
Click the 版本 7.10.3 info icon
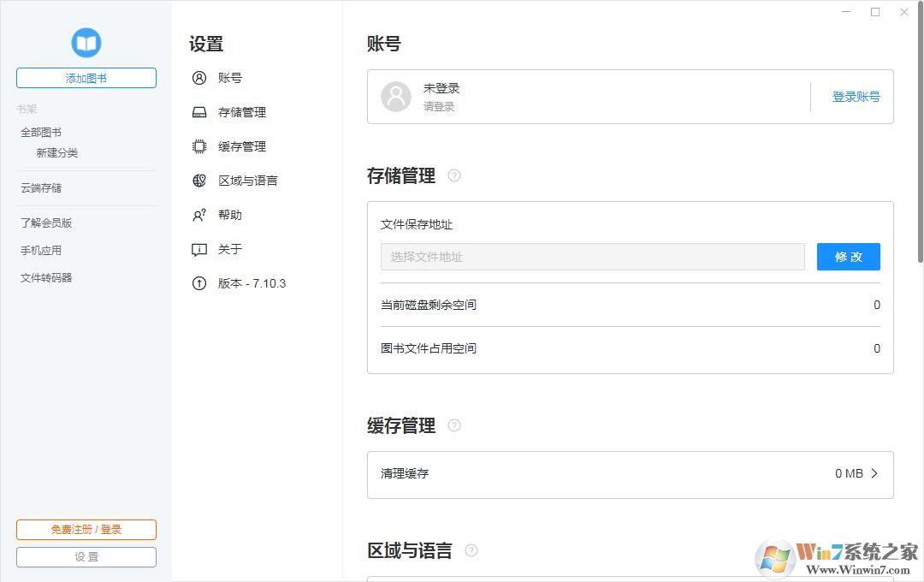tap(198, 283)
